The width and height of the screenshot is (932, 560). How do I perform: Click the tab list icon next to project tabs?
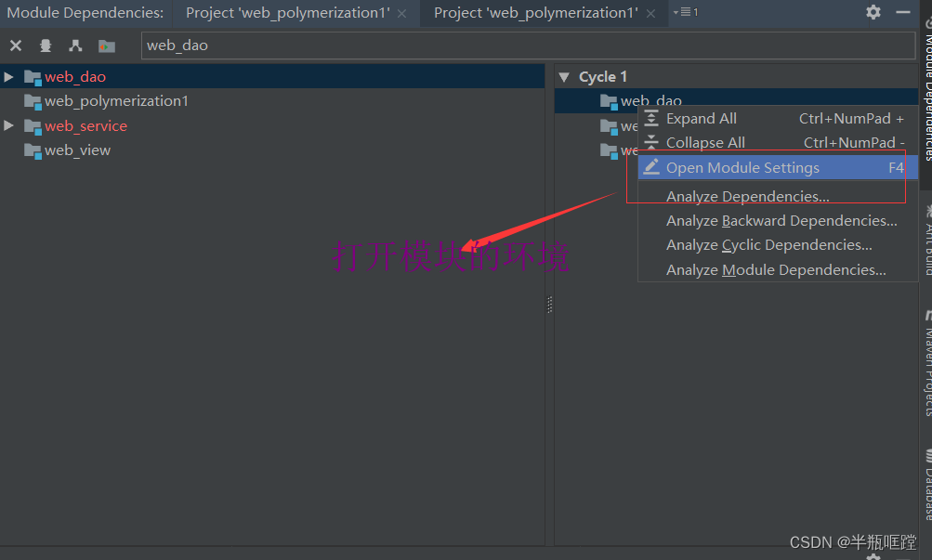click(x=687, y=12)
